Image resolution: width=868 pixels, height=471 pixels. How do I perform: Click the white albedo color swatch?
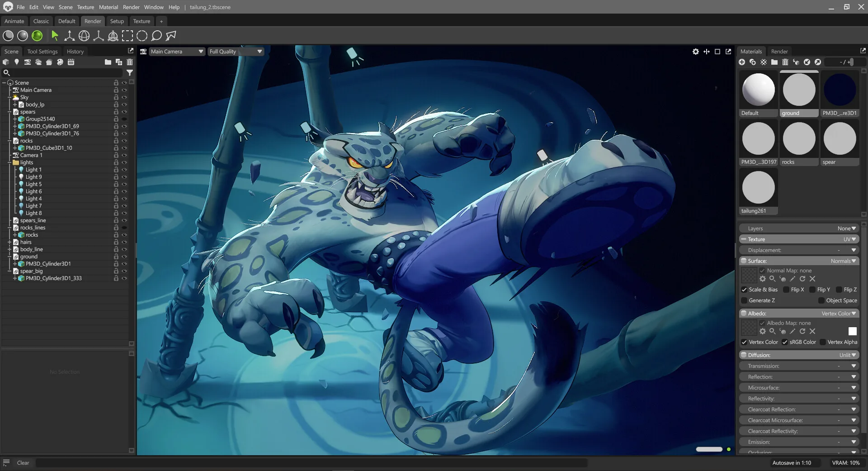(x=853, y=331)
